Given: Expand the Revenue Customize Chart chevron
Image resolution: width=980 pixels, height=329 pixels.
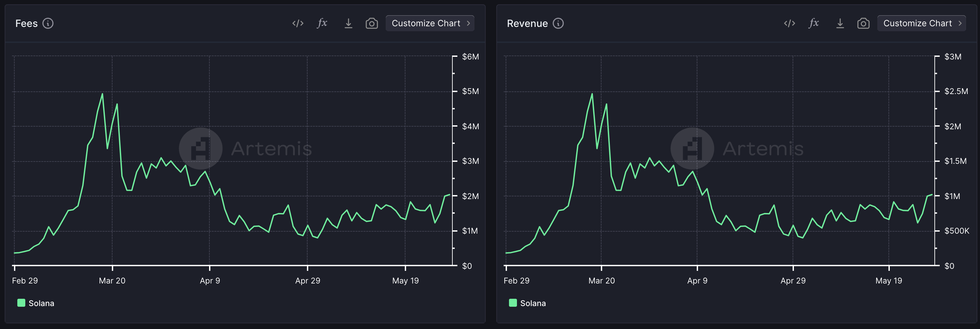Looking at the screenshot, I should tap(960, 24).
